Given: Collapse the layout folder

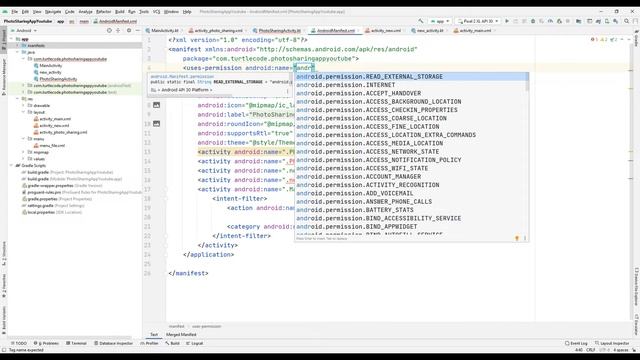Looking at the screenshot, I should click(24, 112).
